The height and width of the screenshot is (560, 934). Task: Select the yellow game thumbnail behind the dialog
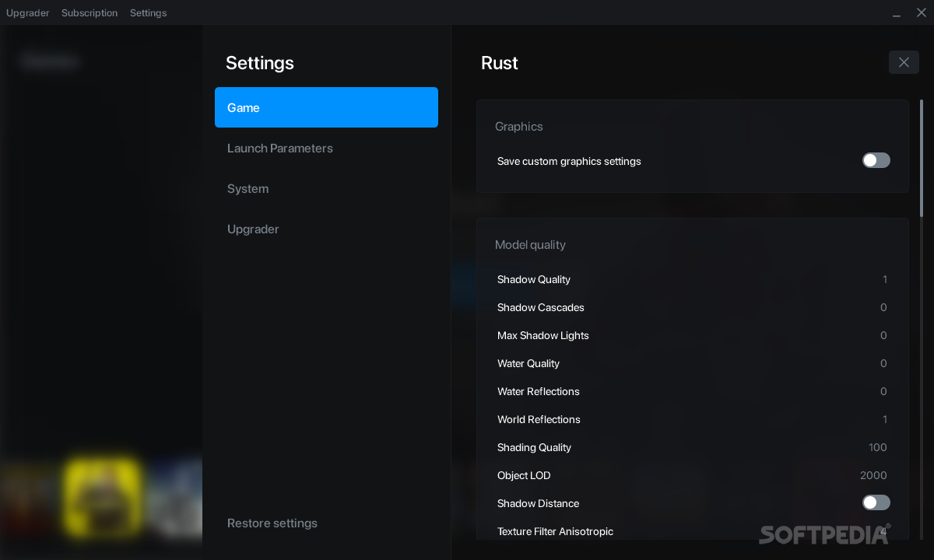click(103, 497)
